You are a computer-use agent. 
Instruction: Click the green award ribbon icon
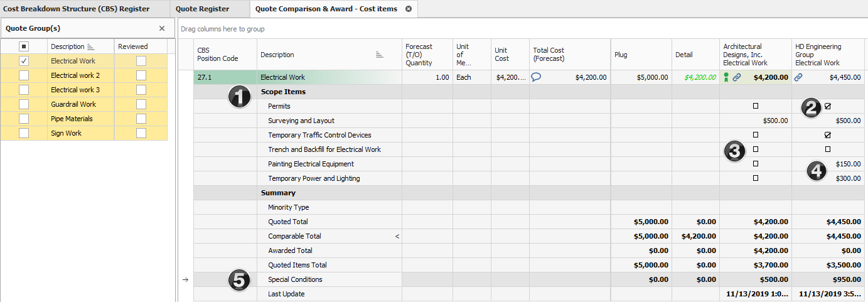(x=727, y=77)
